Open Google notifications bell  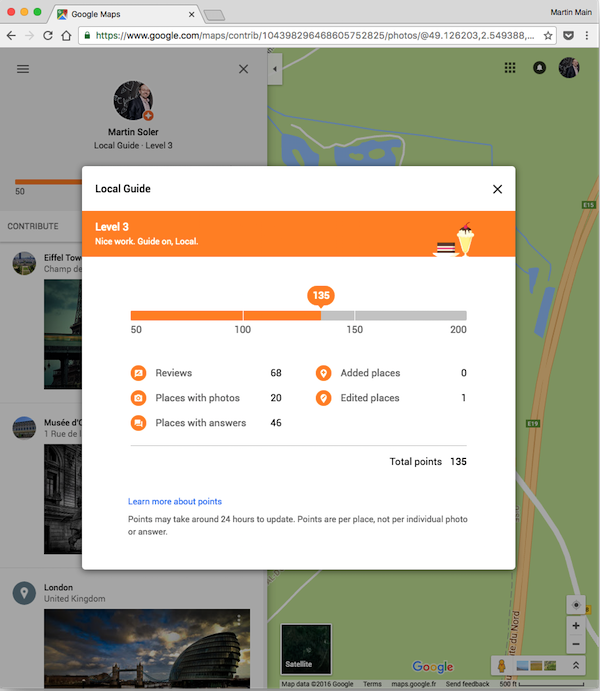(x=539, y=68)
